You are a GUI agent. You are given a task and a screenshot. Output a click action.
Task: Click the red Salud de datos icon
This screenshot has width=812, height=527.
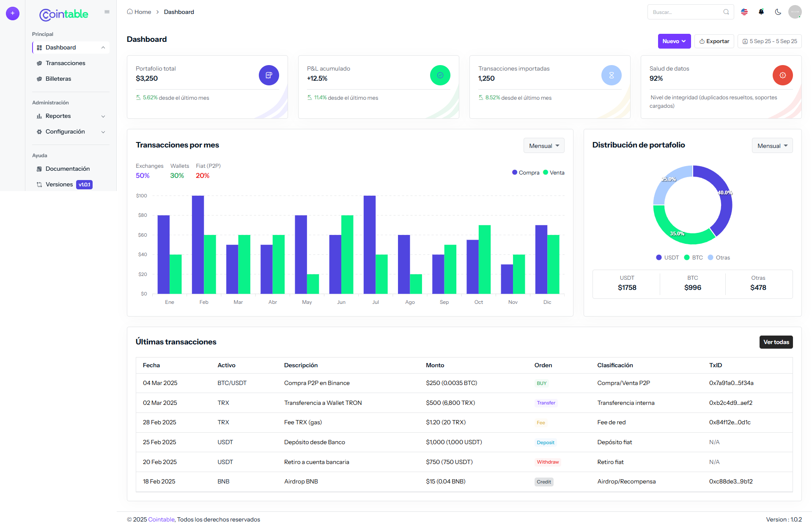click(x=782, y=75)
